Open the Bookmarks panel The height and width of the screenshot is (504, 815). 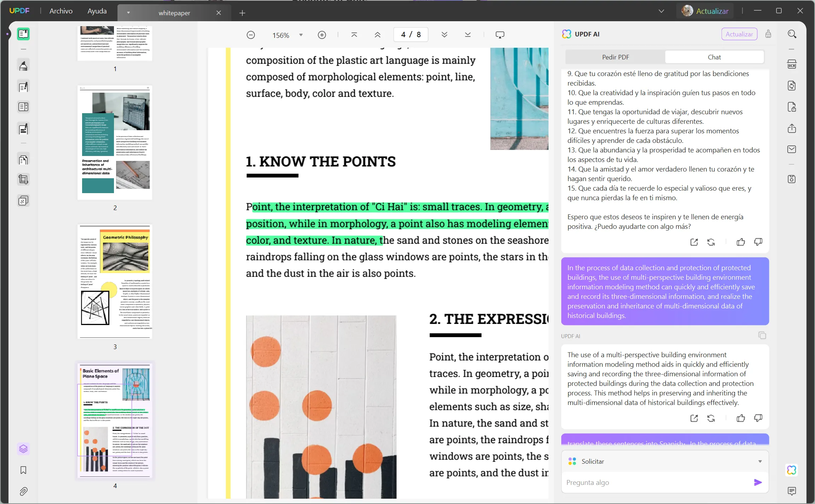23,470
